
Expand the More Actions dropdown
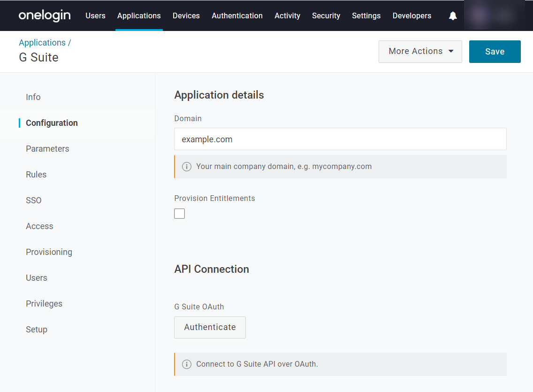[420, 51]
